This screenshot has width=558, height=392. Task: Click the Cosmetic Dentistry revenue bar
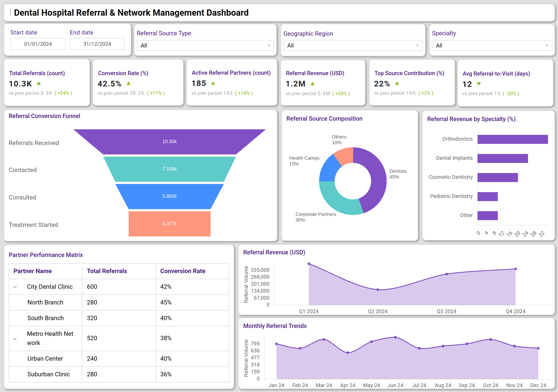pyautogui.click(x=497, y=177)
